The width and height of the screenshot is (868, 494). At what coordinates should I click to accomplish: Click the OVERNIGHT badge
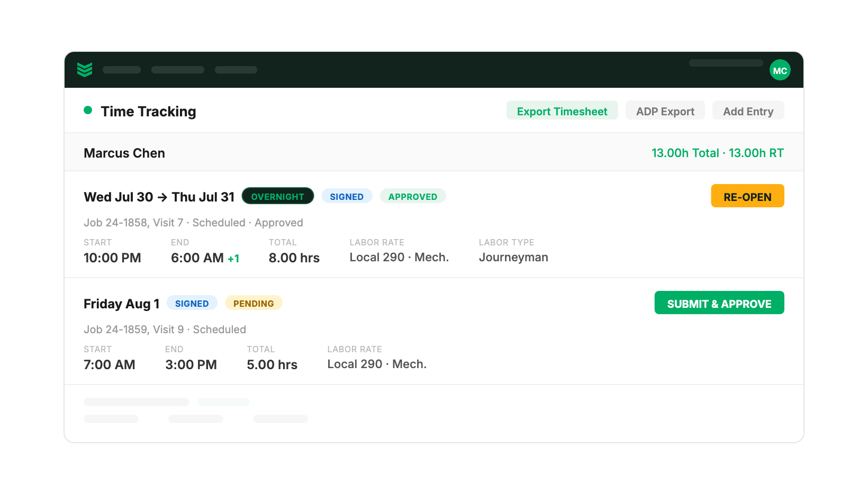pos(278,196)
